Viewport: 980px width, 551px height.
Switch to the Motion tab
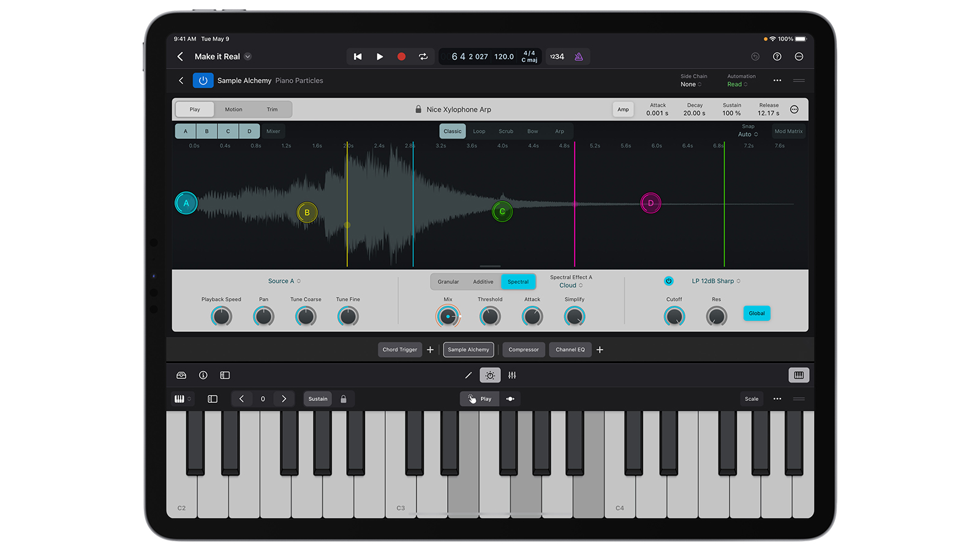233,109
